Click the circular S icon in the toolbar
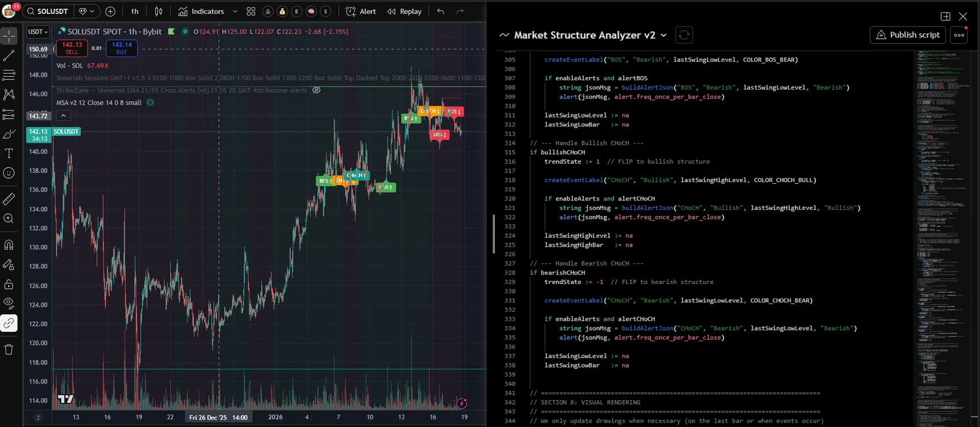 click(326, 11)
